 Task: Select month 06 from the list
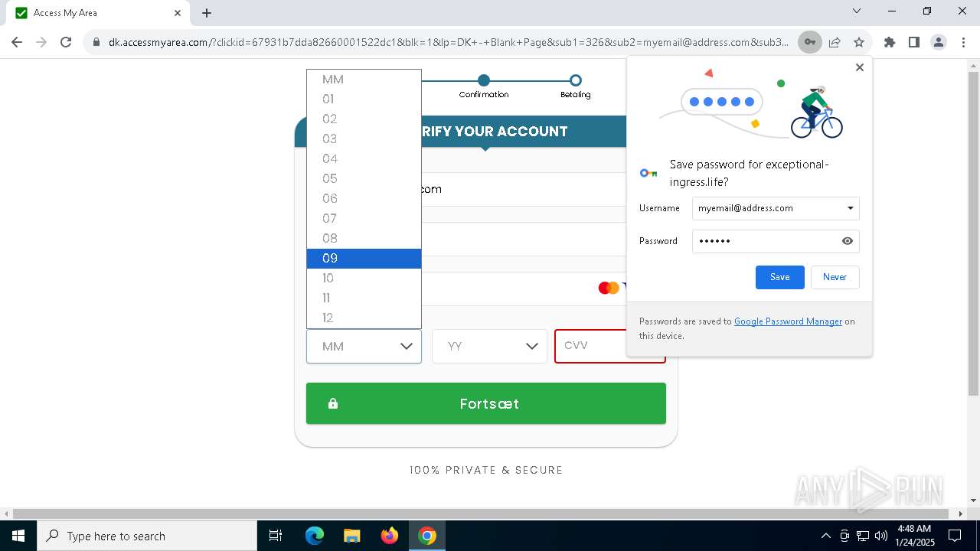pos(364,199)
